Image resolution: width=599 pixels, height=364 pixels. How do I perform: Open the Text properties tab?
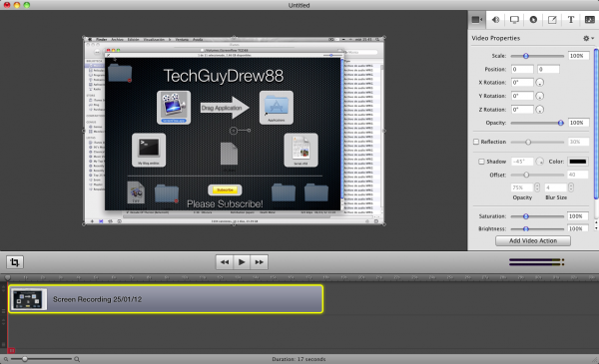pyautogui.click(x=571, y=20)
